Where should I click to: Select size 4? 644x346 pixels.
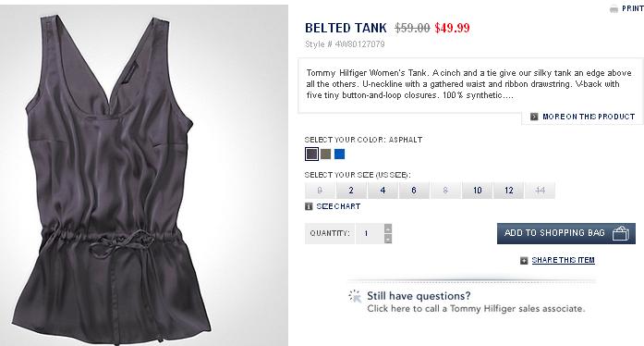383,191
